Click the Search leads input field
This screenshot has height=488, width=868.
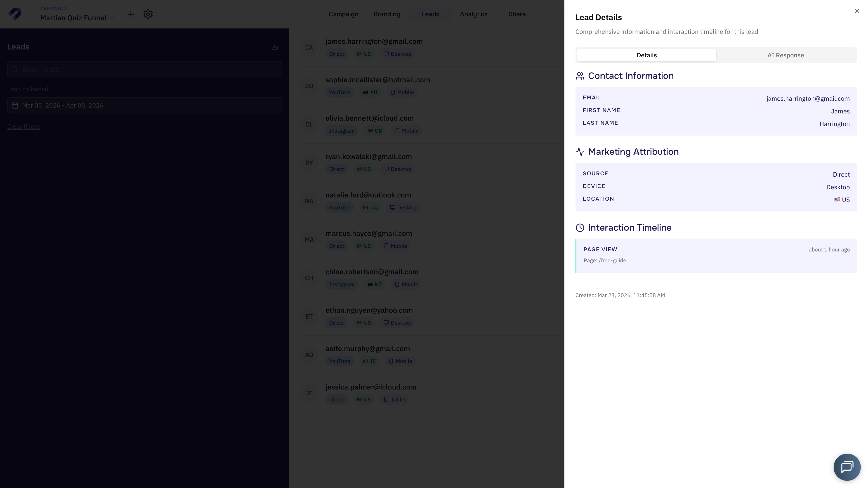(145, 69)
